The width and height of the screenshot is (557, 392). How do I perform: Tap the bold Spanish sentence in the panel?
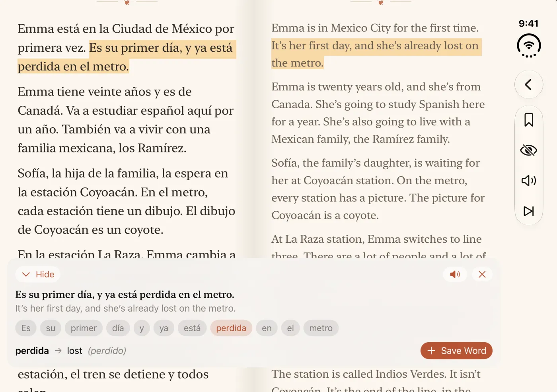coord(125,294)
